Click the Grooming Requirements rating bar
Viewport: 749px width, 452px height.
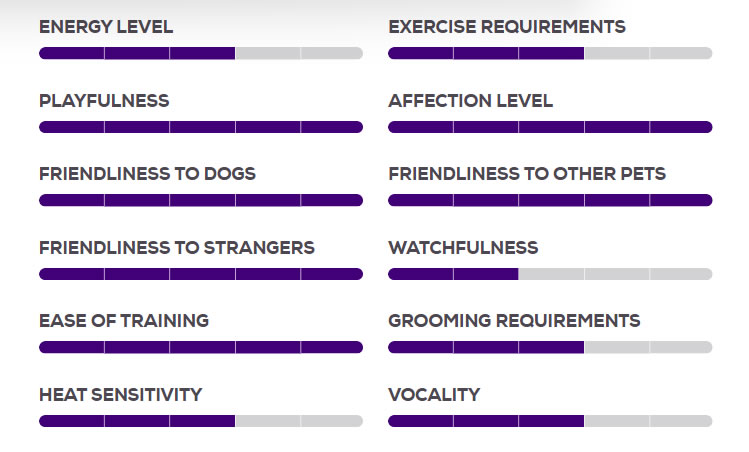coord(550,347)
